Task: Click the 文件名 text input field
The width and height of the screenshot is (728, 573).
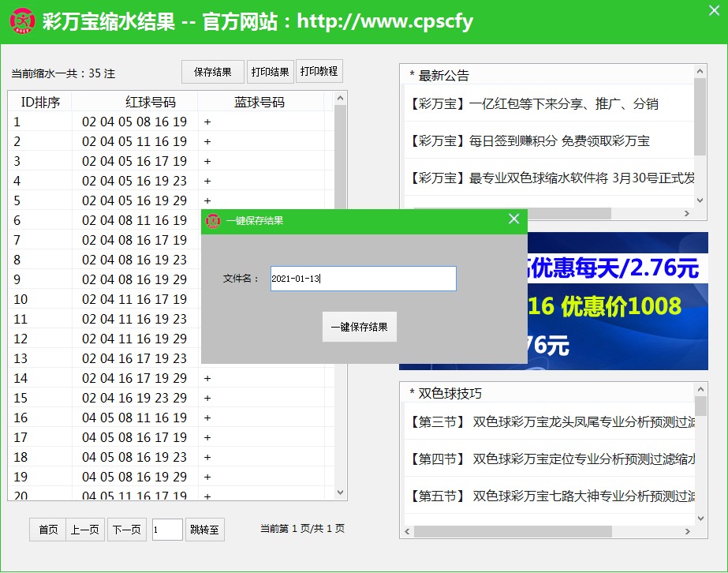Action: tap(363, 279)
